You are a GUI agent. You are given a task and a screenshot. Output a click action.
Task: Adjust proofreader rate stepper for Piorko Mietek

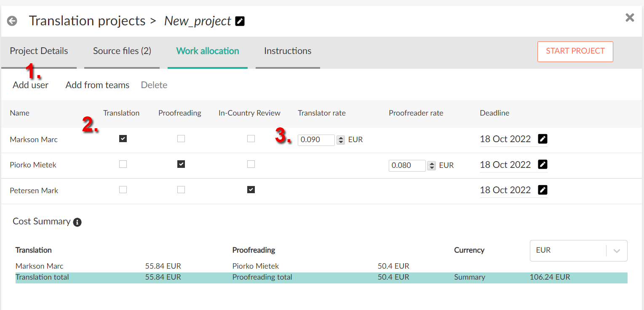click(x=432, y=166)
